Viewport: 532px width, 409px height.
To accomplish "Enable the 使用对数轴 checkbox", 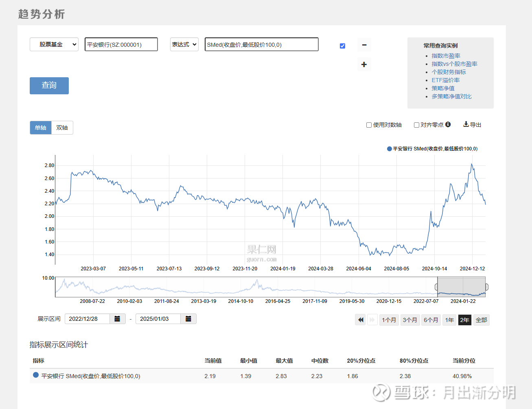I will [x=369, y=125].
